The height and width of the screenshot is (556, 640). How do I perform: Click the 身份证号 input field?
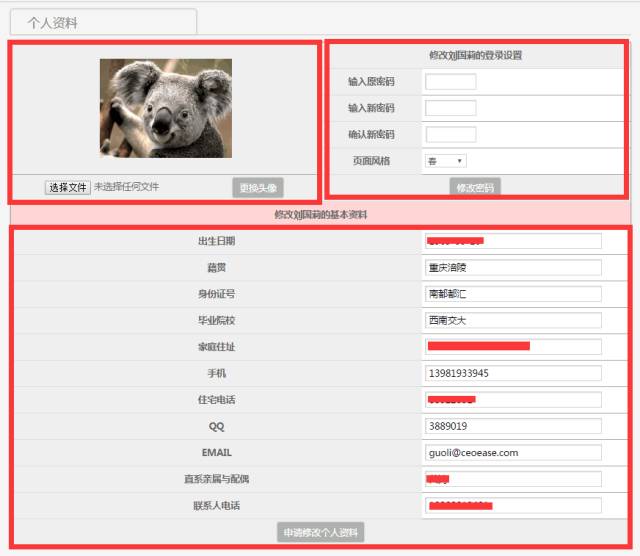tap(513, 294)
